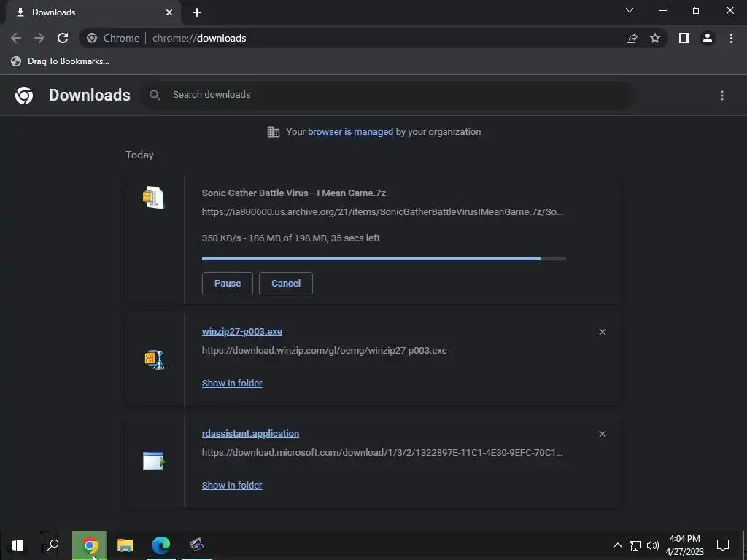Click the network tray icon
This screenshot has height=560, width=747.
pyautogui.click(x=635, y=545)
